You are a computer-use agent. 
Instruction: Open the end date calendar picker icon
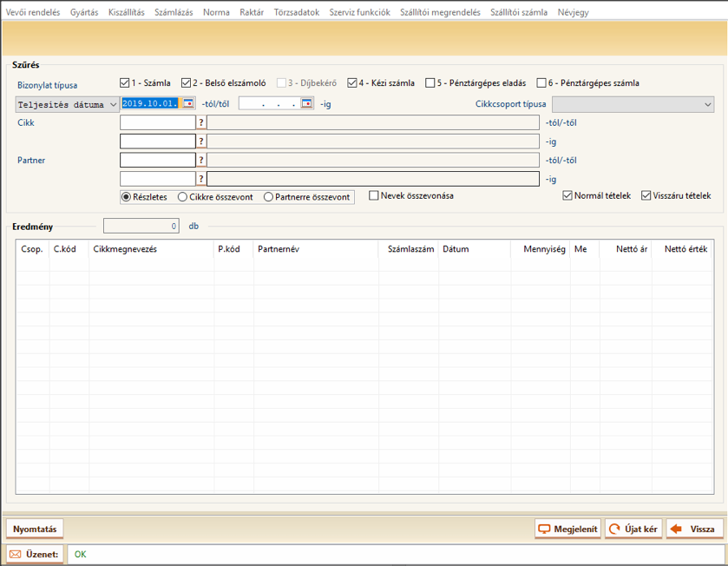click(x=307, y=103)
